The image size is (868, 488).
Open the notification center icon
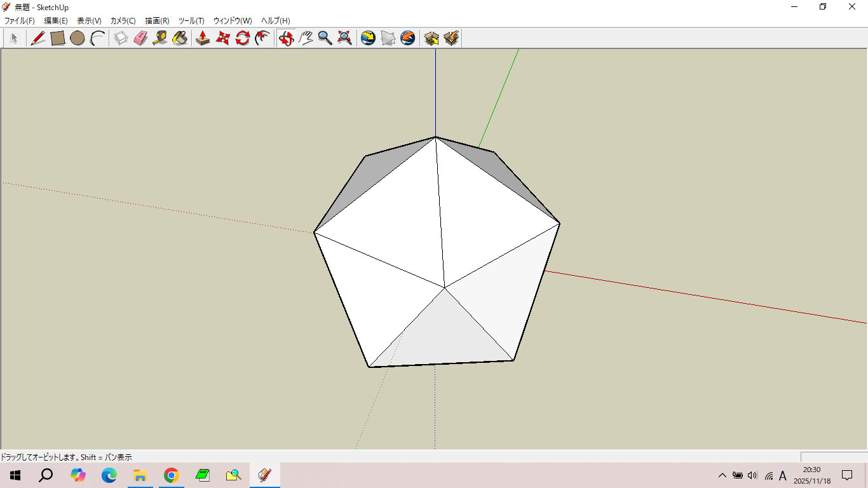point(847,475)
